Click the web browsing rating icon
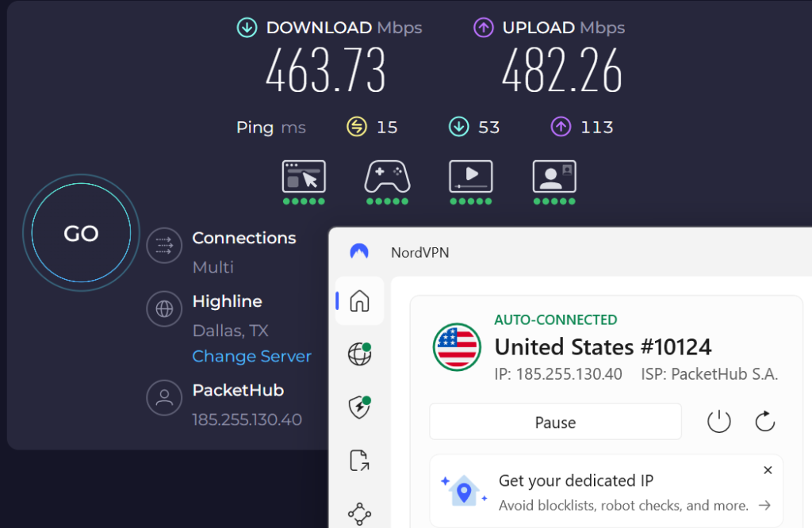The width and height of the screenshot is (812, 528). pos(304,176)
